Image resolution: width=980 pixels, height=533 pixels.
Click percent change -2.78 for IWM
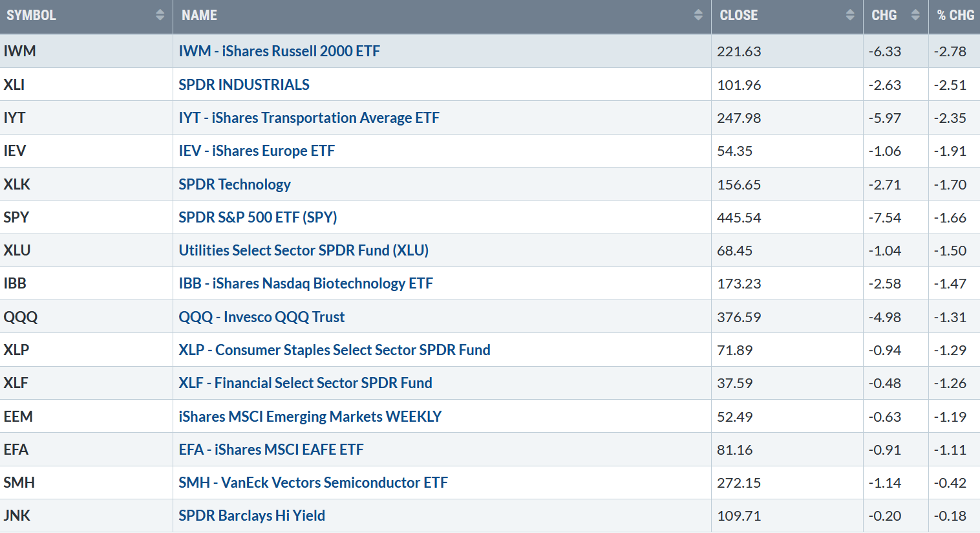[x=950, y=51]
